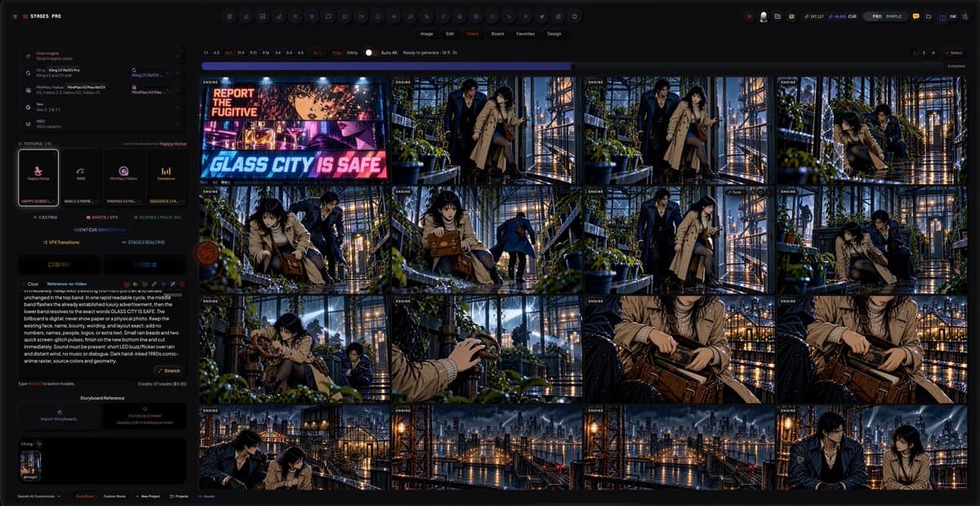Select the MiniMax / Hailuo featured card
The image size is (980, 506).
coord(123,177)
